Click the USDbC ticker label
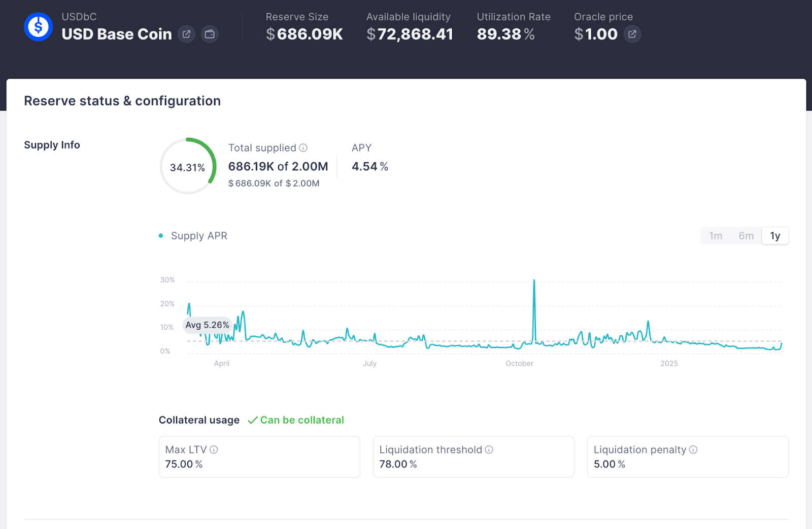This screenshot has width=812, height=529. pos(79,17)
